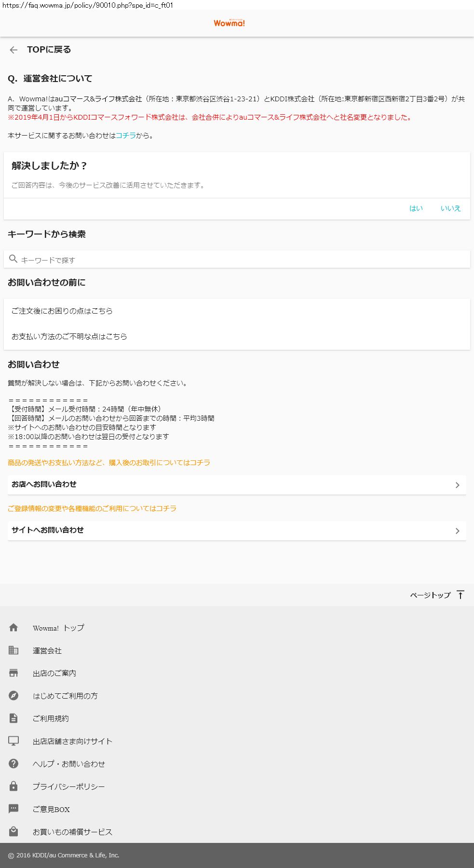Image resolution: width=474 pixels, height=868 pixels.
Task: Click the up-arrow icon beside ページトップ
Action: (x=460, y=595)
